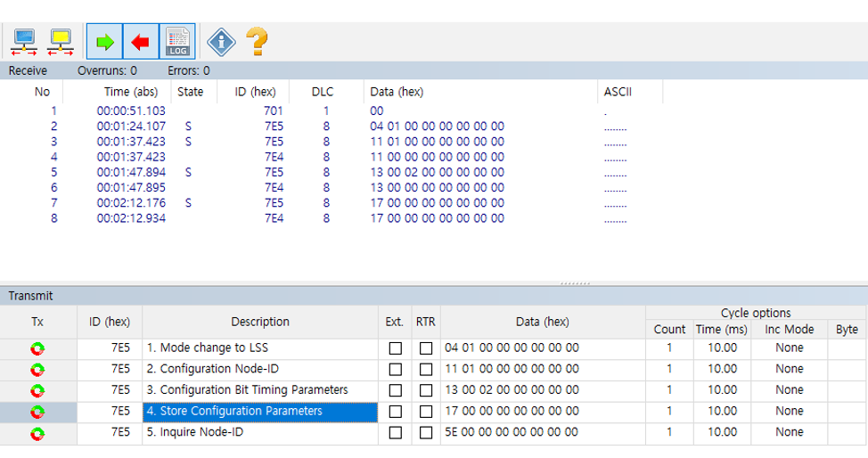868x458 pixels.
Task: Edit transmit data field 17 00 00 00 00 00 00 00
Action: click(543, 412)
